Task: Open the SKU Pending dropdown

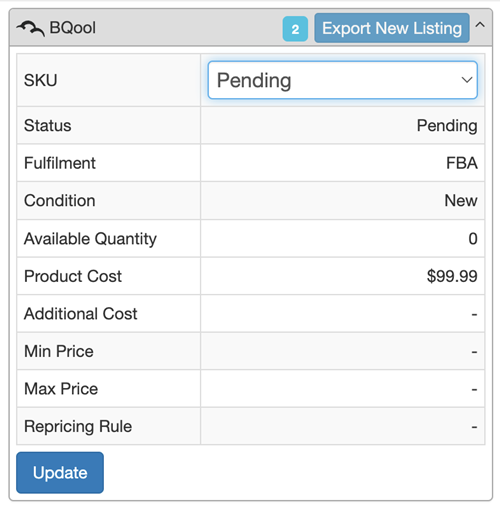Action: (x=342, y=80)
